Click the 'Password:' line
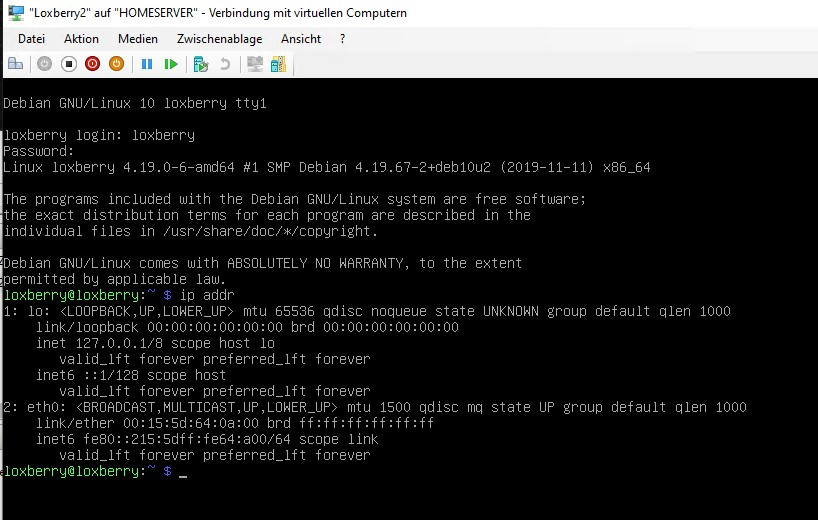 click(x=39, y=151)
